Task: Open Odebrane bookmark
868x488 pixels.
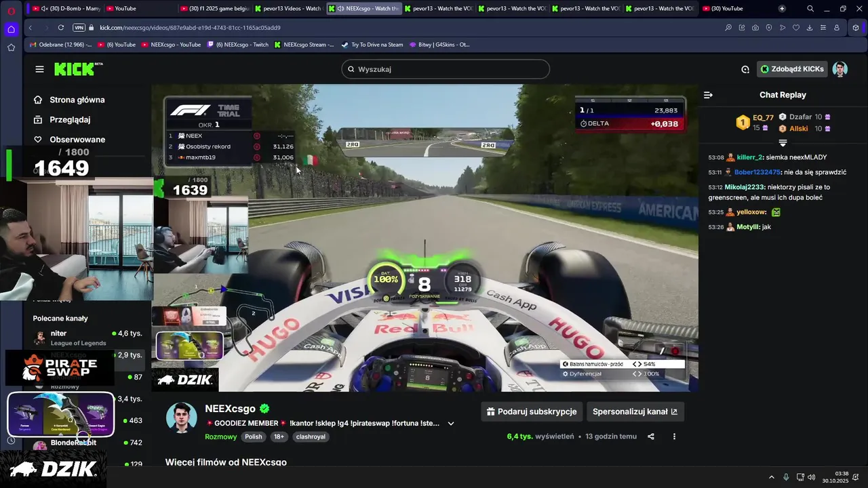Action: 60,45
